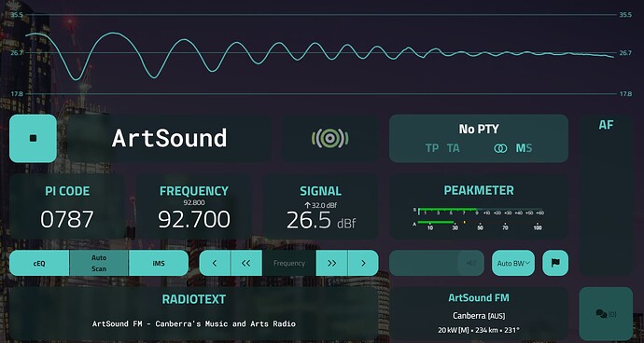Toggle the cEQ filter
Viewport: 644px width, 343px height.
(39, 263)
